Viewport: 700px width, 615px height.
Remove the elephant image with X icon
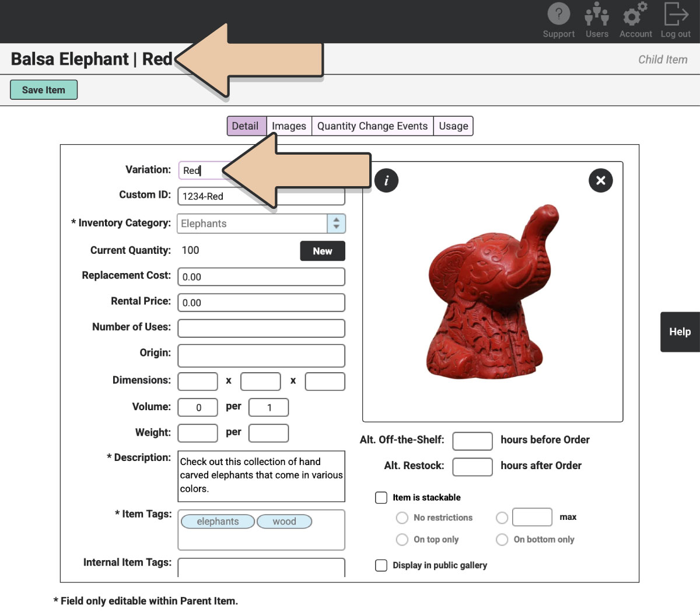601,180
